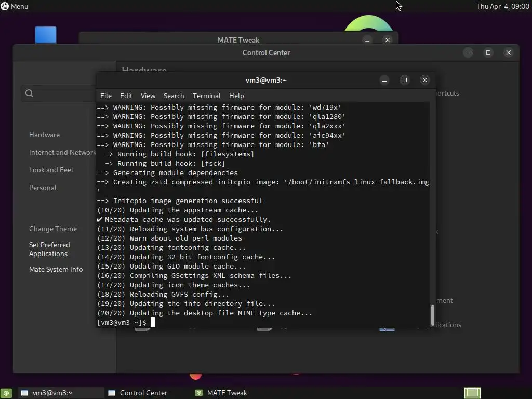The width and height of the screenshot is (532, 399).
Task: Minimize the Control Center window
Action: point(468,52)
